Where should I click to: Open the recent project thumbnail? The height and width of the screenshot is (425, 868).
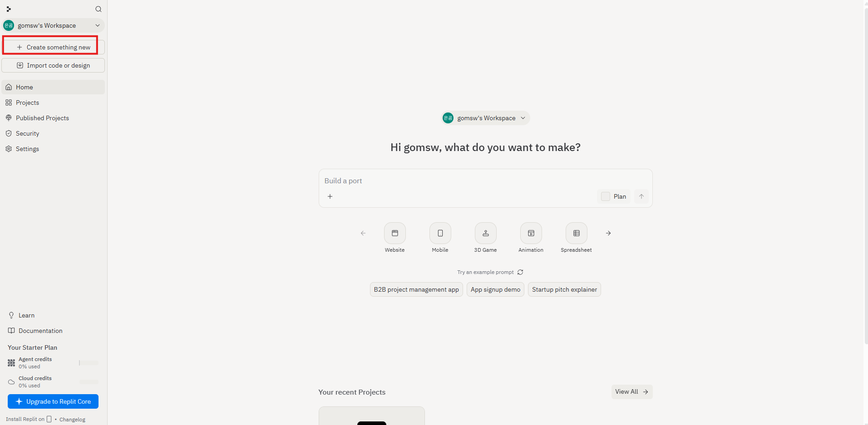coord(372,416)
